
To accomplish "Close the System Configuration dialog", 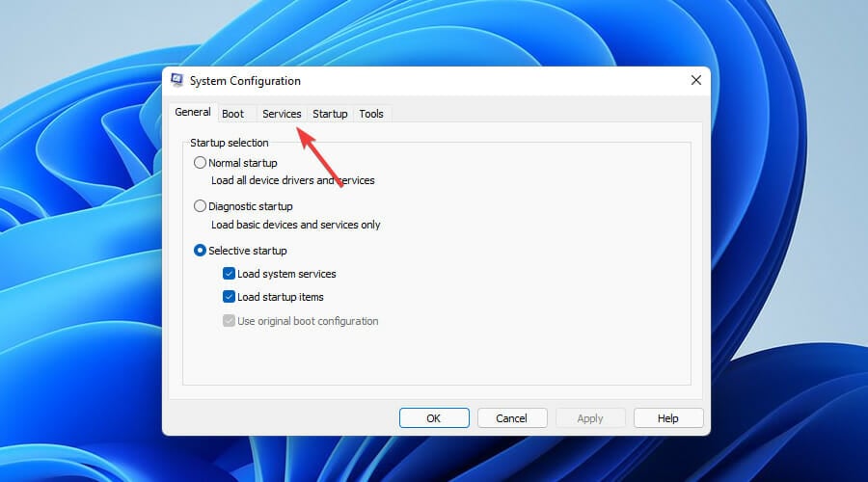I will pyautogui.click(x=695, y=80).
